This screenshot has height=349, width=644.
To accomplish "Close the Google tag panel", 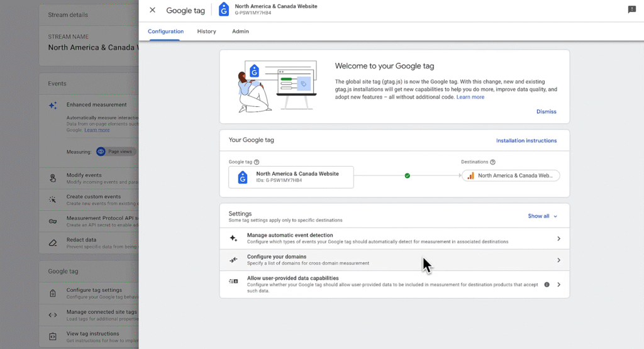I will (152, 10).
